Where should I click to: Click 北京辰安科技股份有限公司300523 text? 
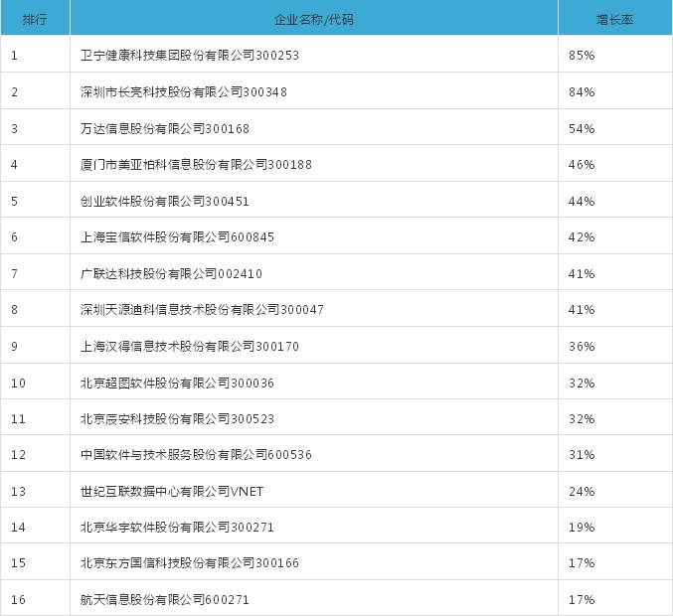pos(177,418)
